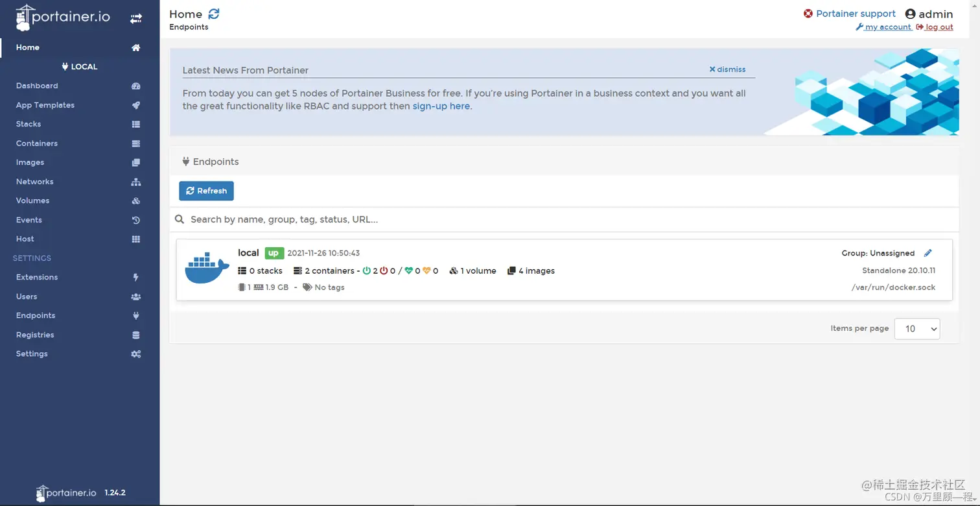Click the Extensions bolt icon
Screen dimensions: 980x506
pos(135,277)
